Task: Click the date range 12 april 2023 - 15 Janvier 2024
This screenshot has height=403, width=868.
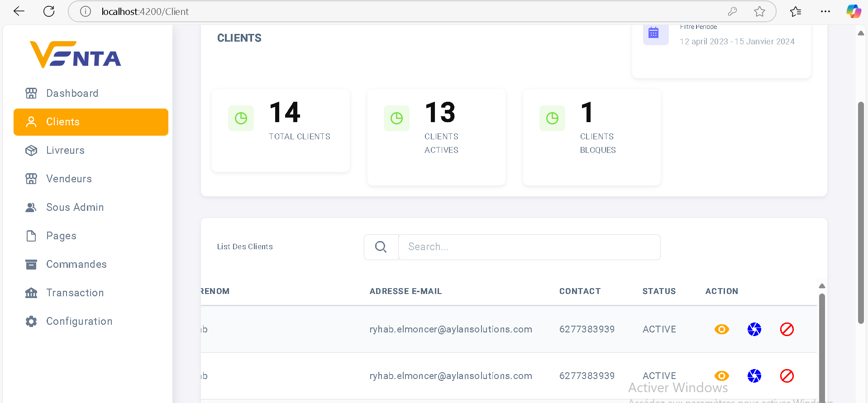Action: [x=737, y=42]
